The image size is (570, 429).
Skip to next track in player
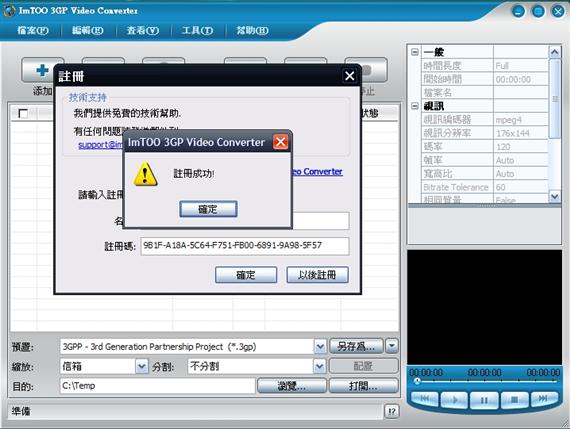[x=543, y=399]
